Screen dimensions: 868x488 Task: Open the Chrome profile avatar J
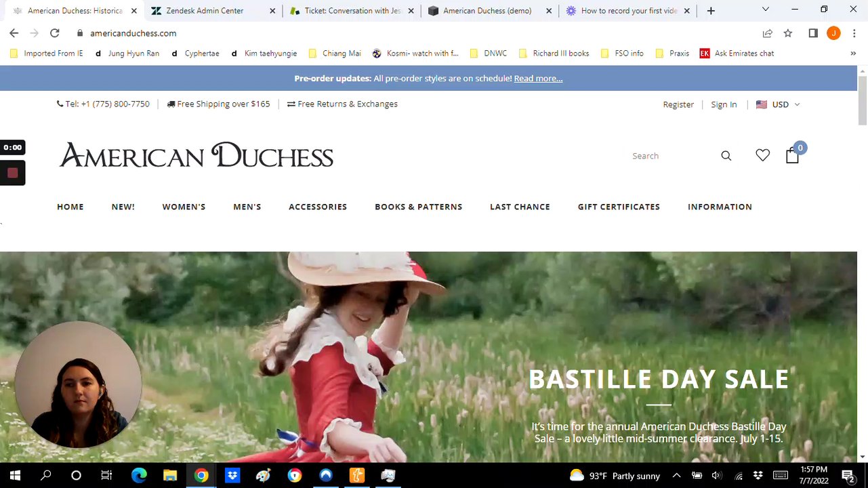tap(833, 33)
